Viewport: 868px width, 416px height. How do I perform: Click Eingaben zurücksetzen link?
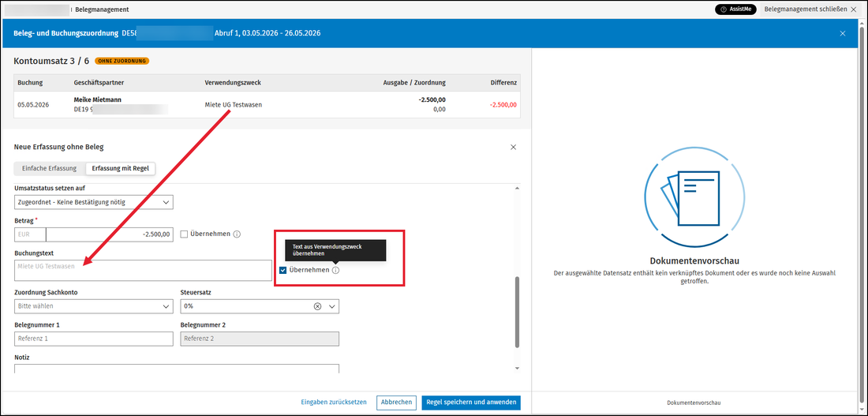pyautogui.click(x=334, y=402)
